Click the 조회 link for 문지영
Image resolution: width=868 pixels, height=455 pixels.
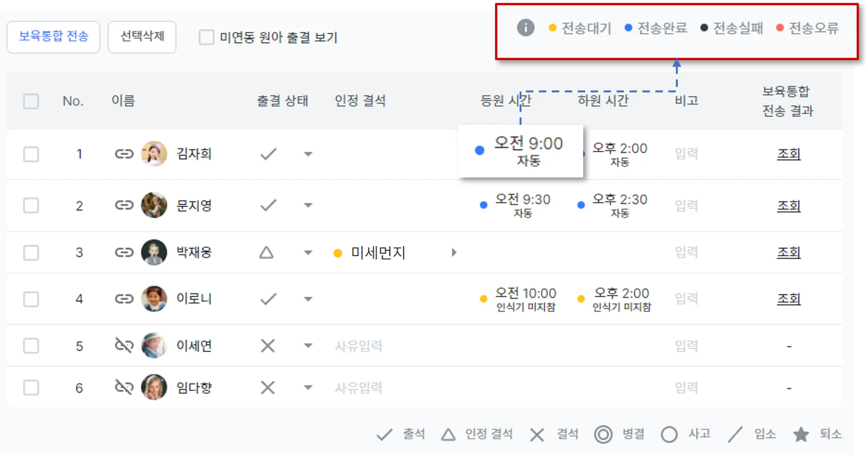click(x=788, y=206)
